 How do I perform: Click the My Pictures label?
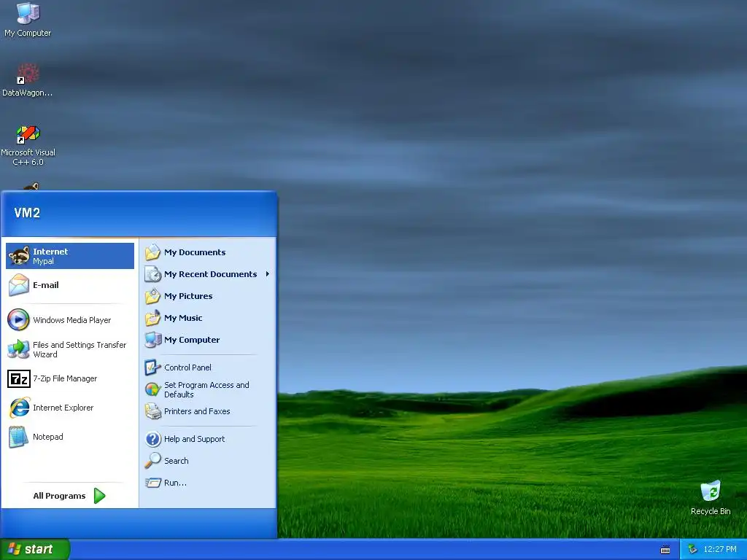pyautogui.click(x=188, y=296)
